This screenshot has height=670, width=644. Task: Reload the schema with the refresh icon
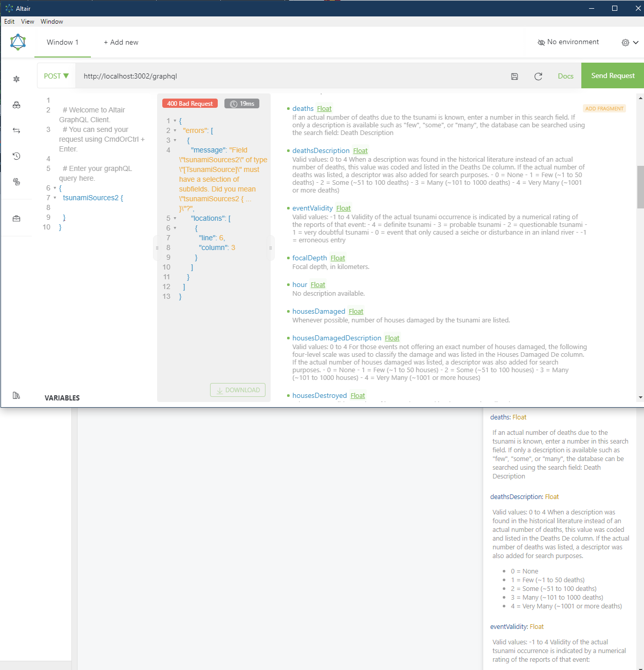pos(538,76)
